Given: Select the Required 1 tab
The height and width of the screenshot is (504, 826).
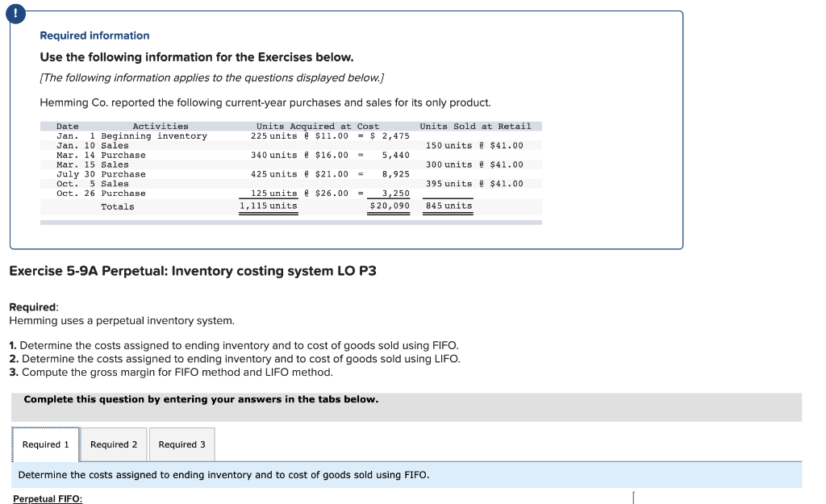Looking at the screenshot, I should tap(45, 444).
